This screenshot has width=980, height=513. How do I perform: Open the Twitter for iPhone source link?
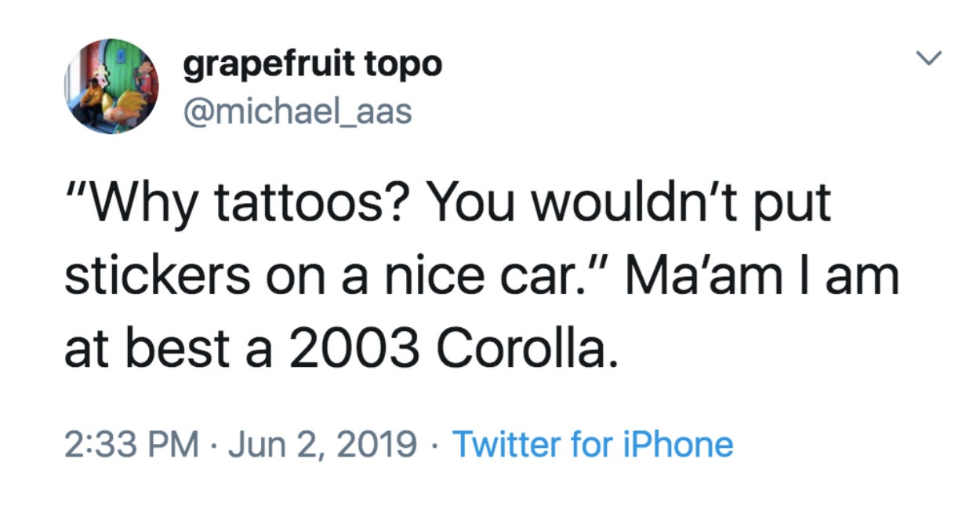[x=593, y=445]
